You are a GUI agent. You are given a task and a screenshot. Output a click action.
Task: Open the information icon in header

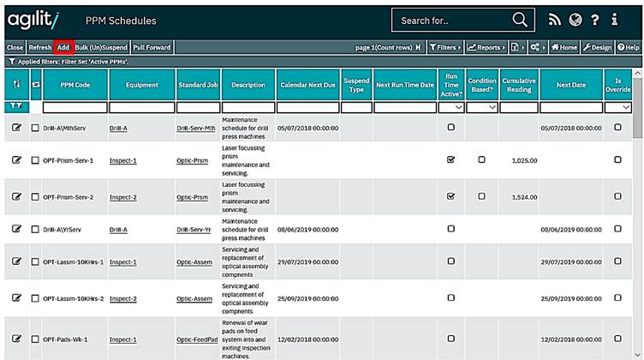[x=614, y=20]
